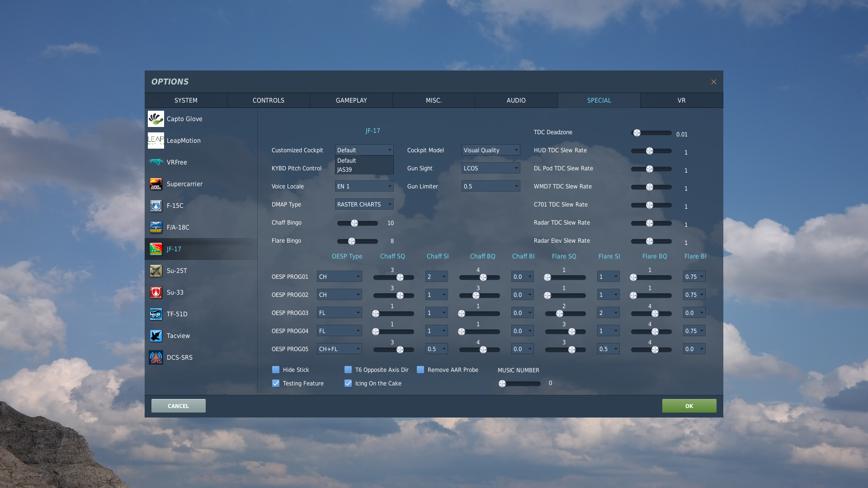868x488 pixels.
Task: Click the Su-33 module icon
Action: 156,292
